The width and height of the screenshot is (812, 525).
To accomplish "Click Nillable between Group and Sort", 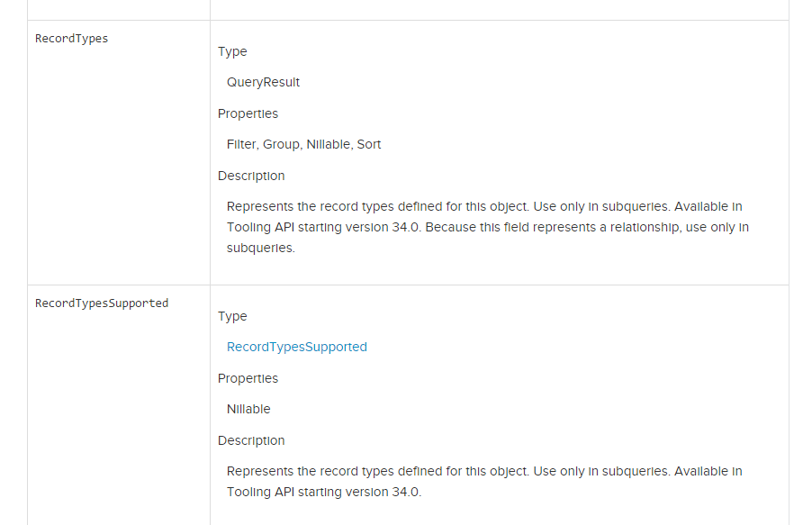I will click(x=328, y=144).
